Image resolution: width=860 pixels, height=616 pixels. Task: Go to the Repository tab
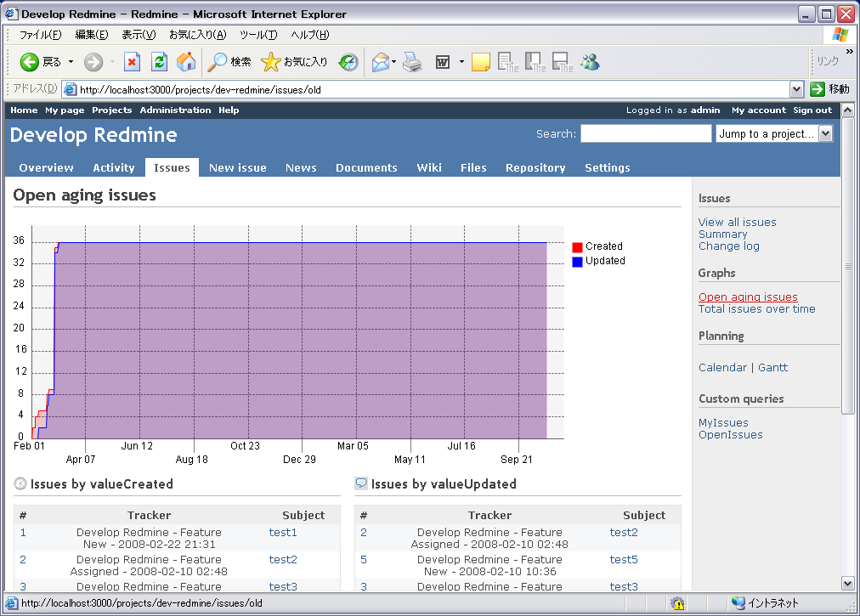tap(535, 168)
